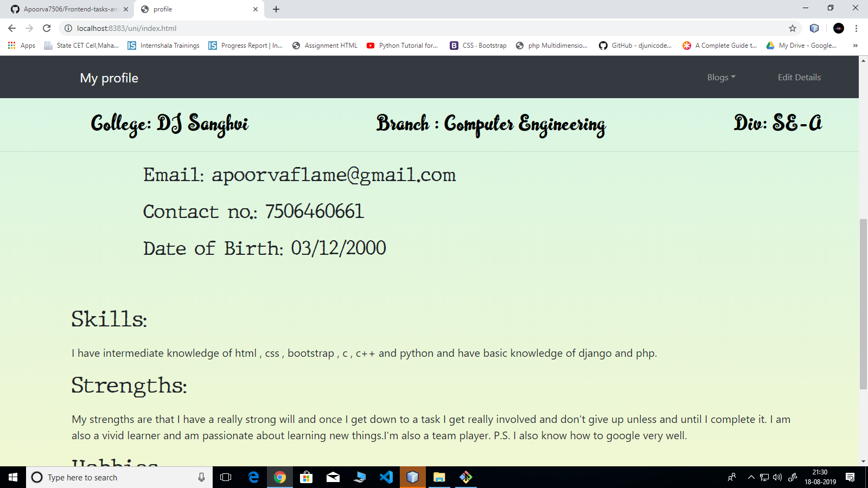Click the microphone icon in the search box

pyautogui.click(x=201, y=477)
